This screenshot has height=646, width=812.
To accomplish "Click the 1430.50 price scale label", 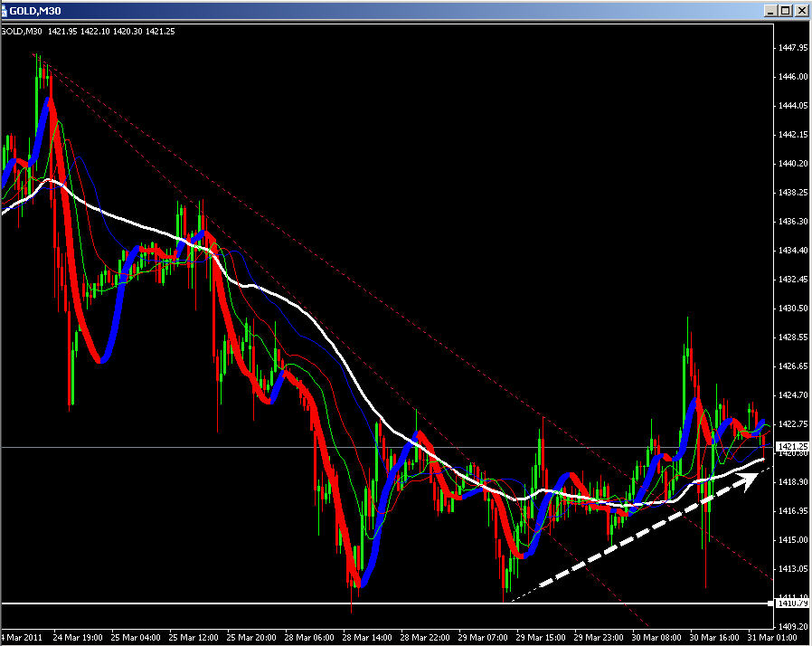I will click(793, 309).
